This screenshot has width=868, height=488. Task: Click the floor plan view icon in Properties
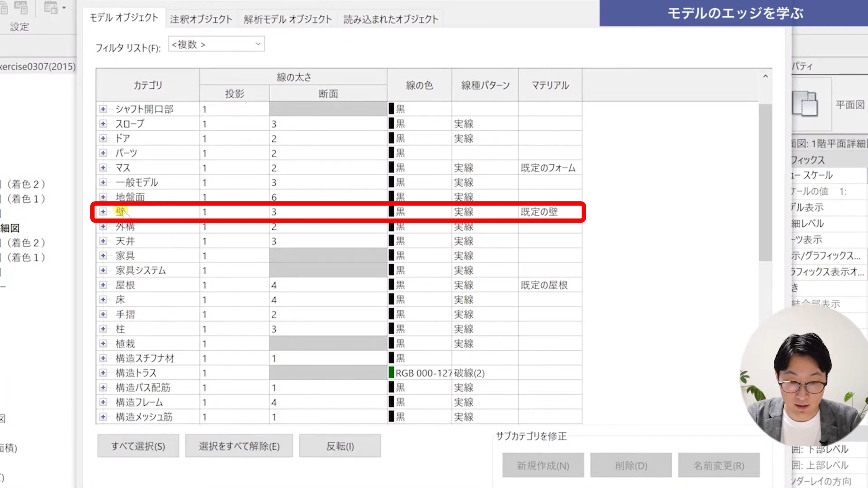(805, 104)
